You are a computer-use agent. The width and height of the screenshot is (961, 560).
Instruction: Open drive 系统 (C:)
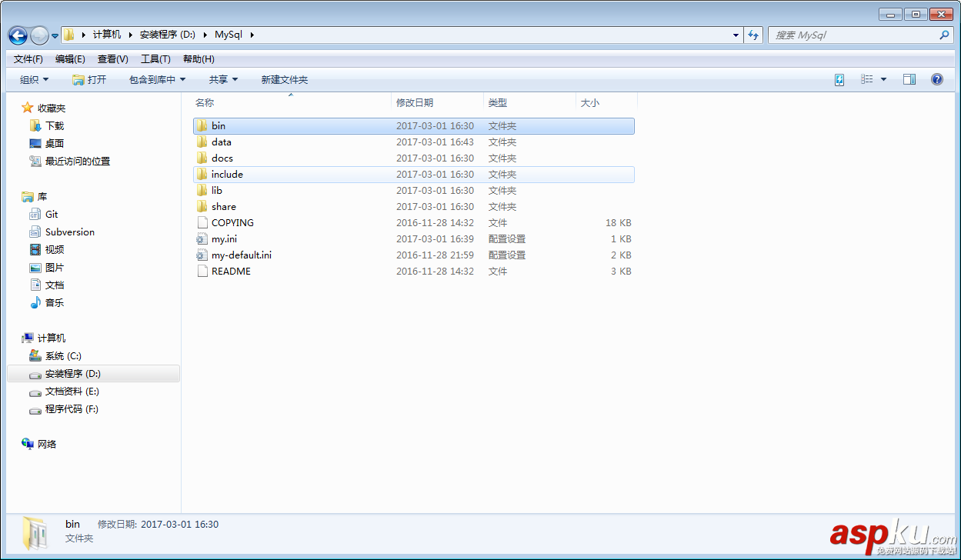[x=63, y=356]
